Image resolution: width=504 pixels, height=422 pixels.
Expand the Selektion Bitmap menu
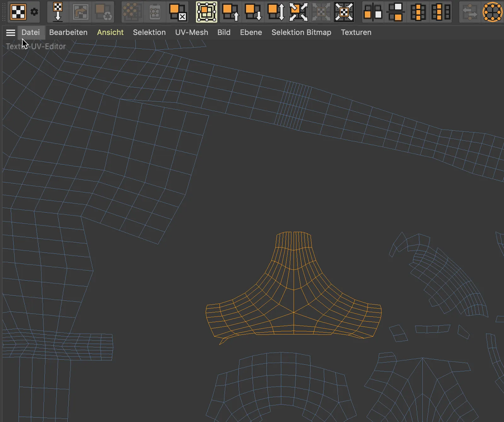click(x=301, y=32)
